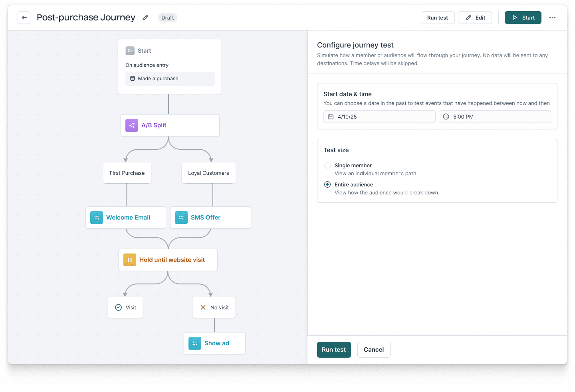Screen dimensions: 575x392
Task: Open the time selector showing 5:00 PM
Action: pyautogui.click(x=495, y=117)
